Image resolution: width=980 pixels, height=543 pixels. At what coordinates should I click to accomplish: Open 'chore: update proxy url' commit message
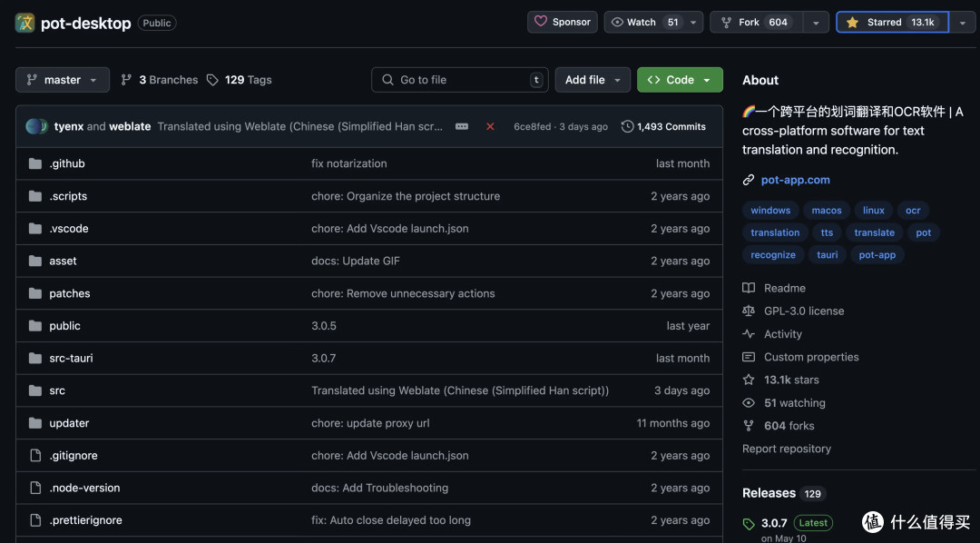pyautogui.click(x=370, y=423)
